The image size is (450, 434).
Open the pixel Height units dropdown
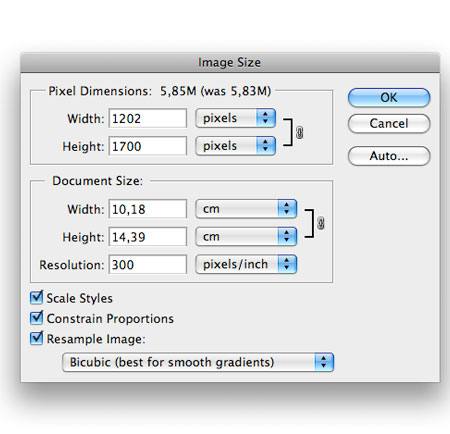[235, 146]
